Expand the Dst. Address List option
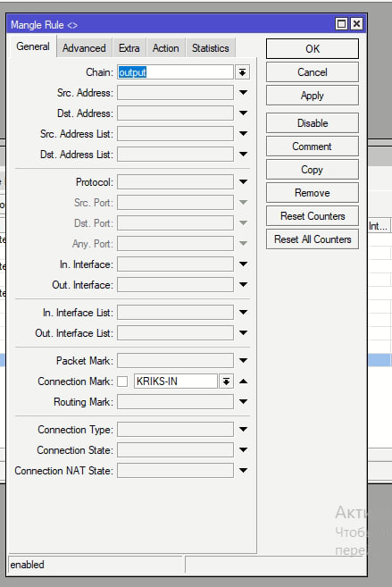 click(243, 155)
